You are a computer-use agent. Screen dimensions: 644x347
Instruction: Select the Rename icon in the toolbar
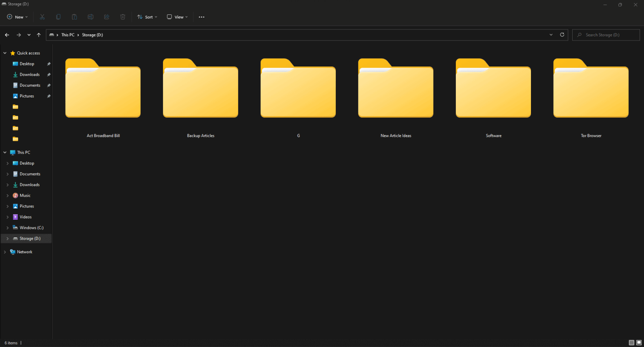[90, 17]
